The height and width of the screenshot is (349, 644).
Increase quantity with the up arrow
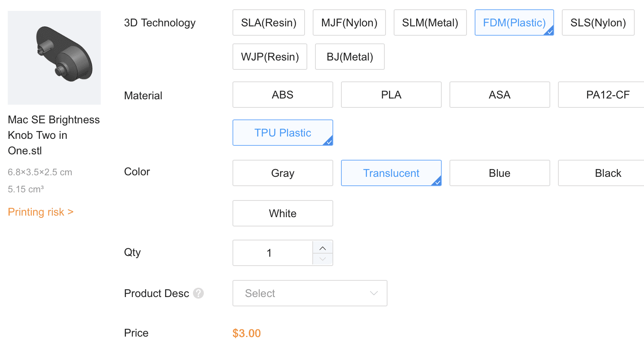pyautogui.click(x=322, y=248)
